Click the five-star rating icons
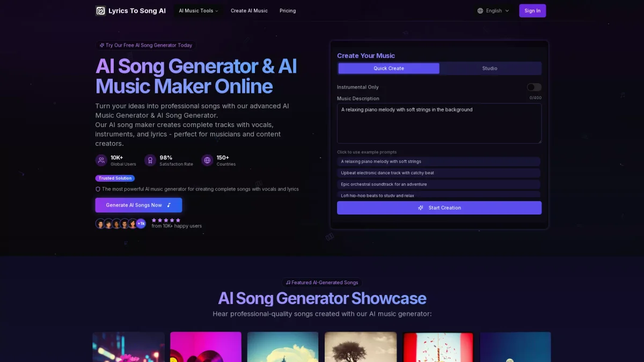644x362 pixels. (166, 220)
